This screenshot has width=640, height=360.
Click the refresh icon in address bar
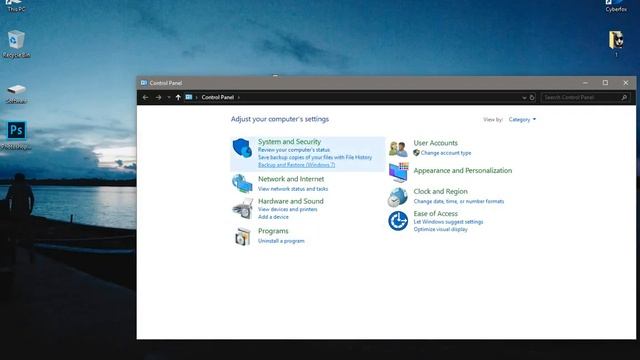pos(532,98)
